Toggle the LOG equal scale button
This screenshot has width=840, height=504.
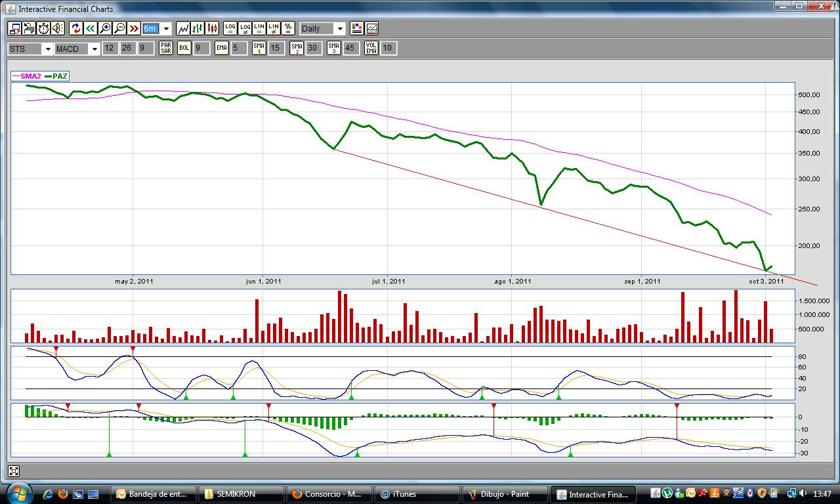(230, 28)
